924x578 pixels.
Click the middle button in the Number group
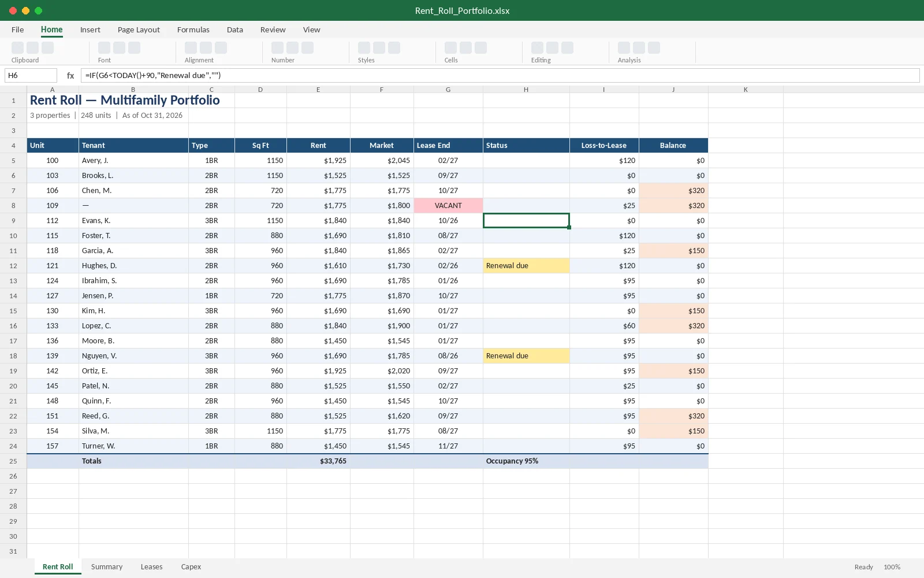pos(293,48)
